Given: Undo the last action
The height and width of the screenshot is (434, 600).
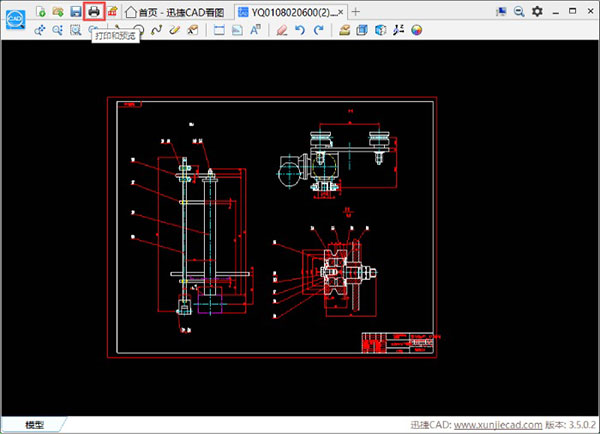Looking at the screenshot, I should [x=300, y=30].
